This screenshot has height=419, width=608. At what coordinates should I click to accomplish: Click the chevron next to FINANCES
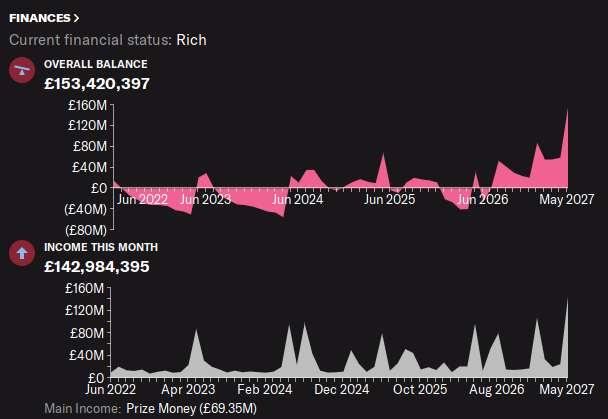[x=77, y=18]
